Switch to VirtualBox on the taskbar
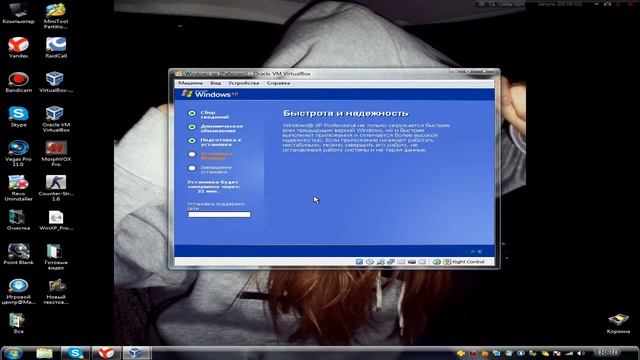640x360 pixels. point(136,353)
